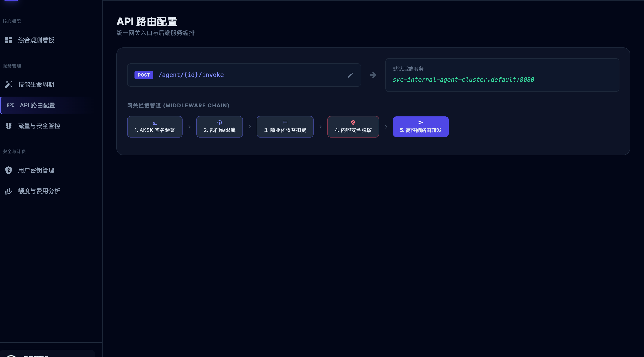
Task: Click the chevron after AKSK 签名验签 step
Action: pyautogui.click(x=189, y=127)
